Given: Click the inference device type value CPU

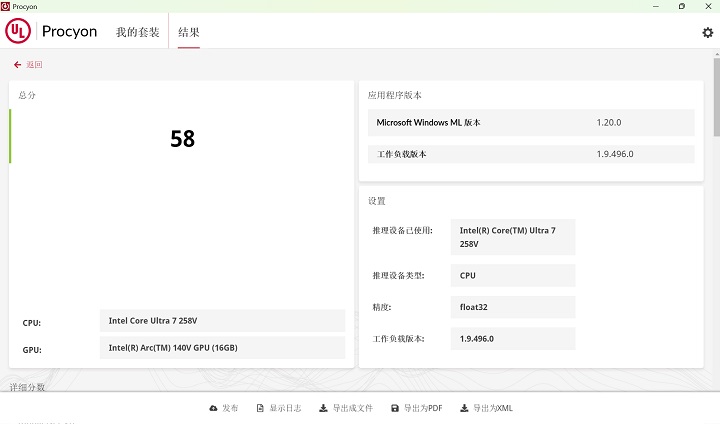Looking at the screenshot, I should (512, 276).
